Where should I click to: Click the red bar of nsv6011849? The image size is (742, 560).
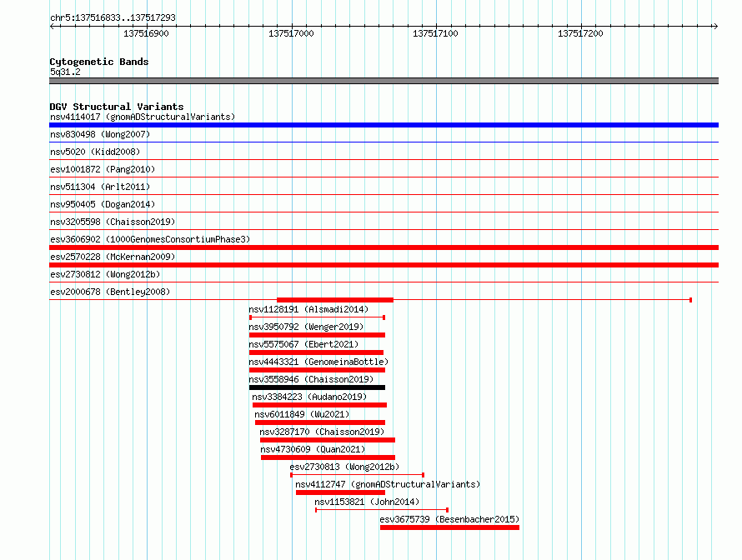click(320, 422)
